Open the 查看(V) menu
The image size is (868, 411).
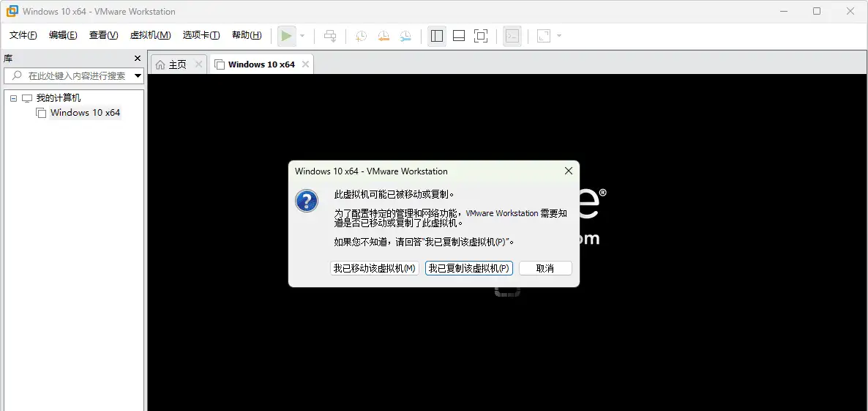(103, 35)
